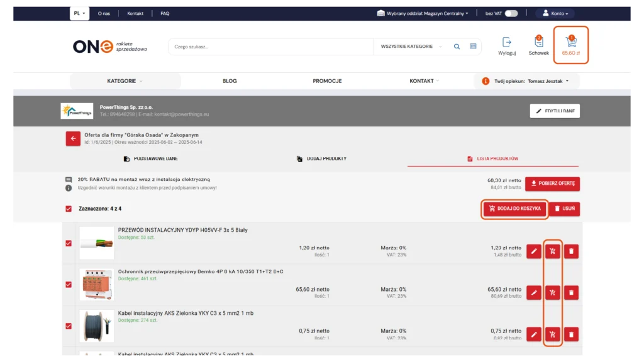The height and width of the screenshot is (362, 644).
Task: Delete the Kabel instalacyjny AKS Zielonka row
Action: (571, 334)
